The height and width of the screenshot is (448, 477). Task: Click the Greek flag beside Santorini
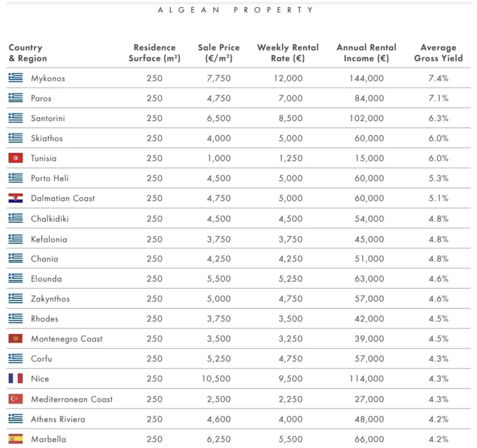tap(15, 118)
